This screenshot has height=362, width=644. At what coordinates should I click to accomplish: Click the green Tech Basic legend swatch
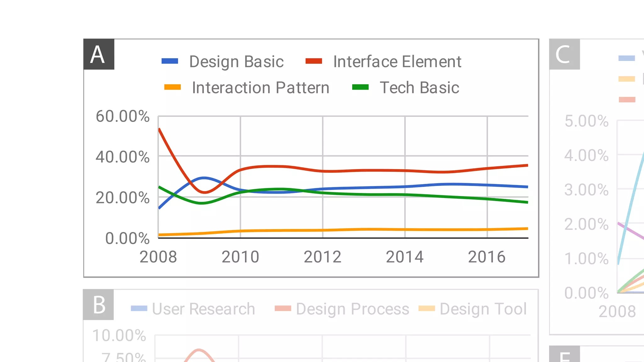pyautogui.click(x=360, y=87)
